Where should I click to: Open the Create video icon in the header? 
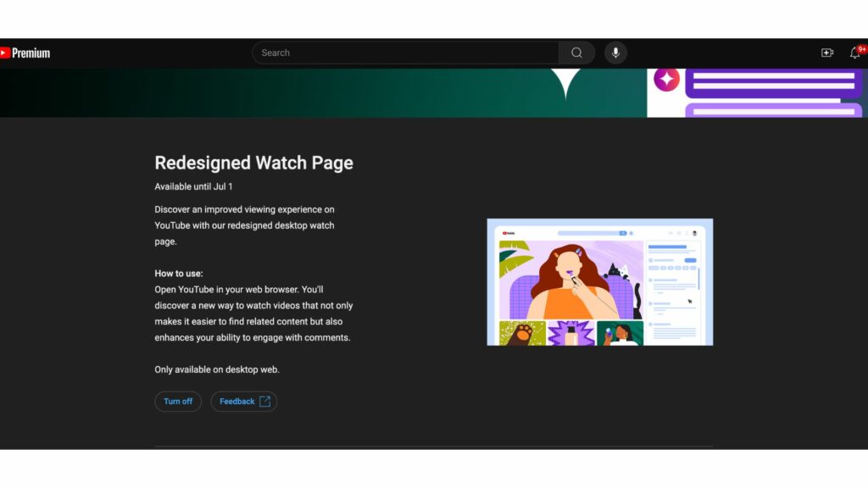click(826, 53)
